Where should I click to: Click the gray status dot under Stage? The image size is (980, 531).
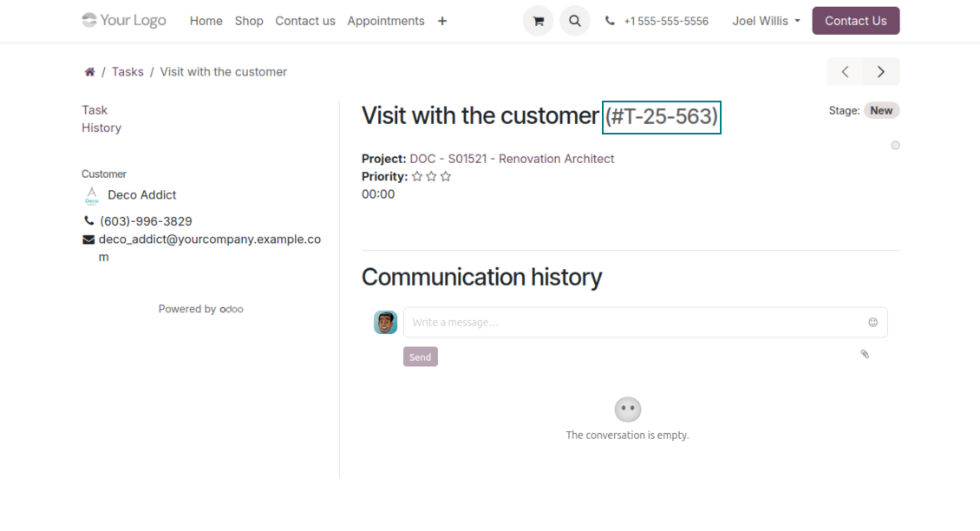895,145
